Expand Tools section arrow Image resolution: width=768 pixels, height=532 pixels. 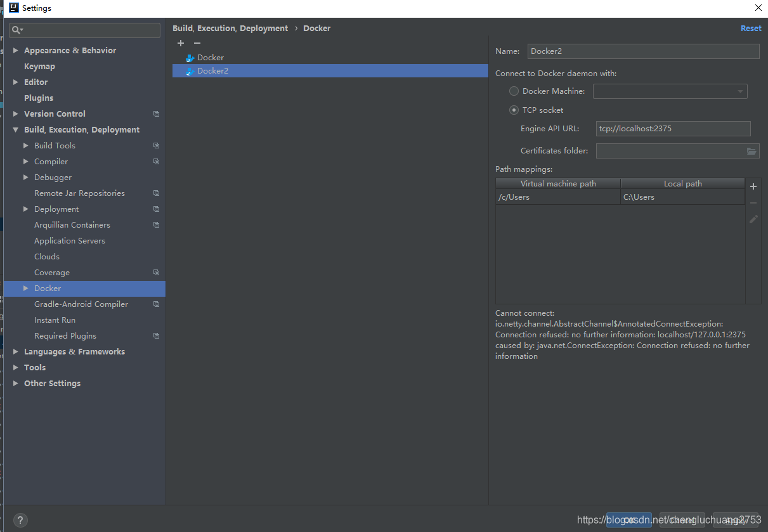point(16,368)
